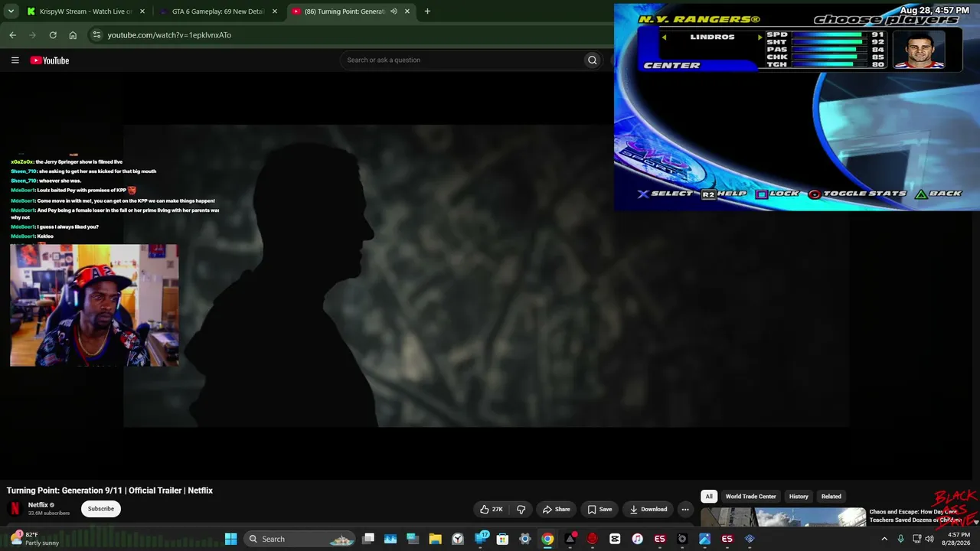The height and width of the screenshot is (551, 980).
Task: Download the video
Action: tap(648, 510)
